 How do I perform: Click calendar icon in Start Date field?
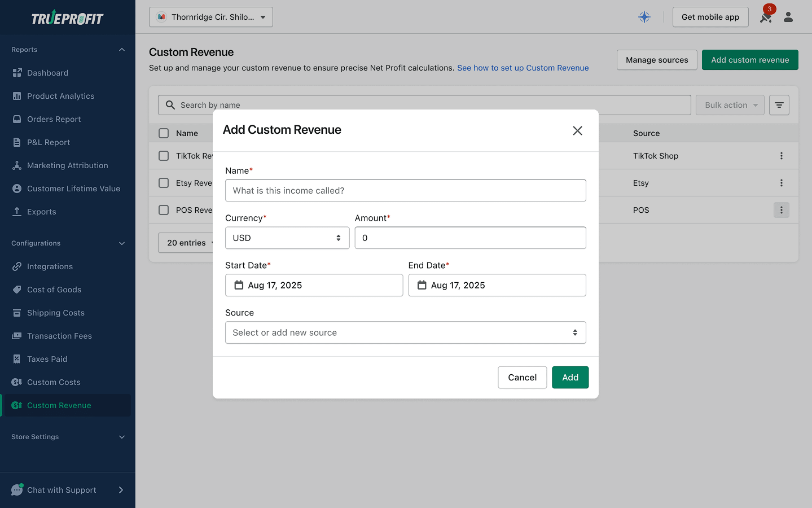tap(239, 285)
